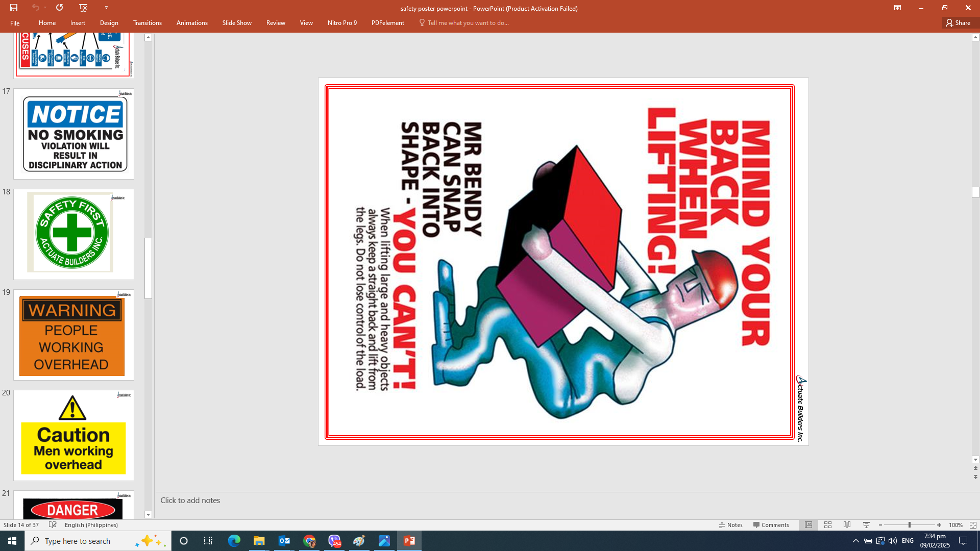Open Ribbon Display Options menu
The height and width of the screenshot is (551, 980).
897,8
